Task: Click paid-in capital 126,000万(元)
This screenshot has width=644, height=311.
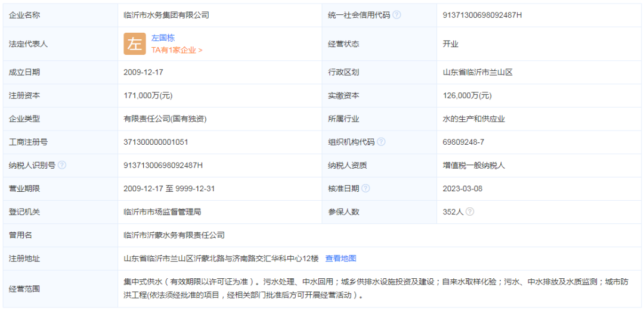Action: point(467,95)
